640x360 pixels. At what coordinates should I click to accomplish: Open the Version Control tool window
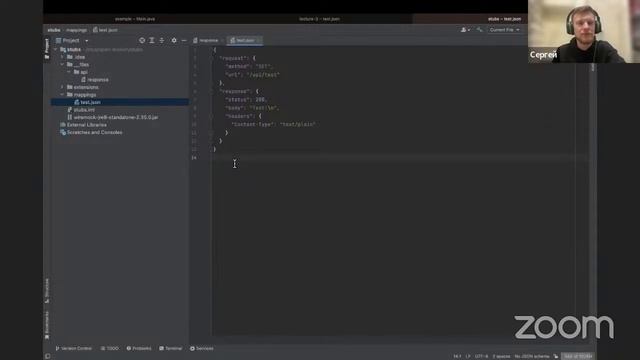(x=73, y=348)
